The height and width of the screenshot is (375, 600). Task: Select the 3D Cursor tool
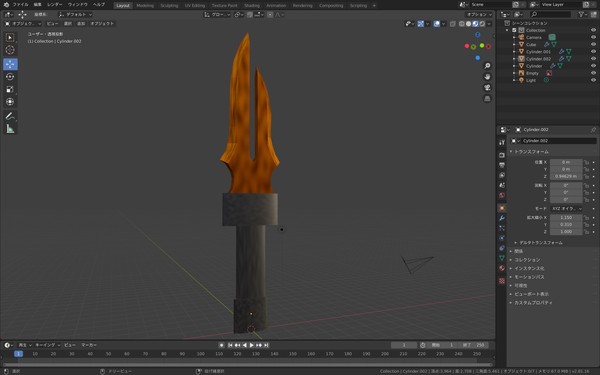coord(10,50)
